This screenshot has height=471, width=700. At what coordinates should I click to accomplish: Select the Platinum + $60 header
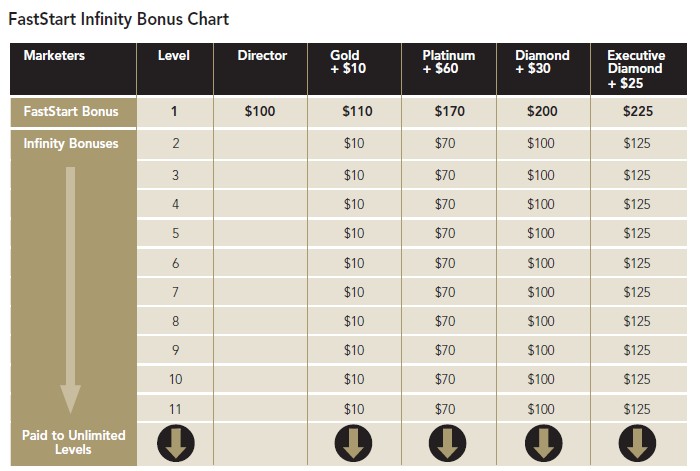pyautogui.click(x=448, y=62)
